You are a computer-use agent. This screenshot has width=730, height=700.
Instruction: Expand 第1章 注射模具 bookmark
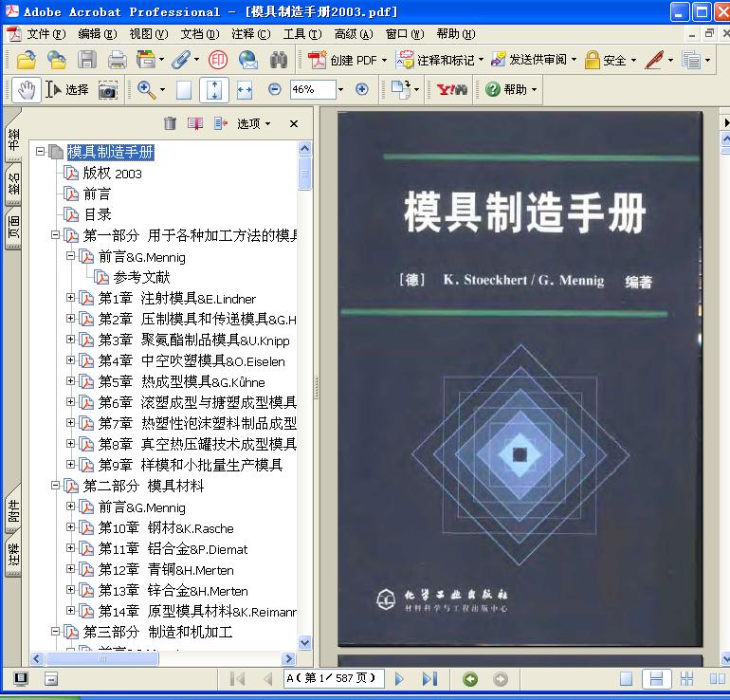click(70, 297)
